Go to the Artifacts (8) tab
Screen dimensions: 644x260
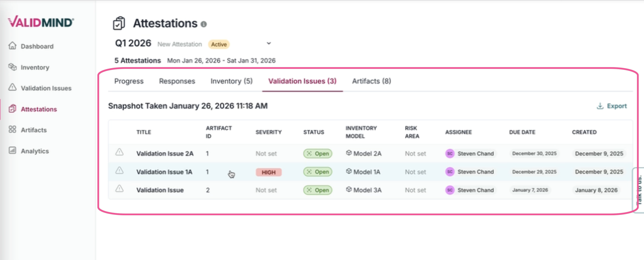(371, 81)
